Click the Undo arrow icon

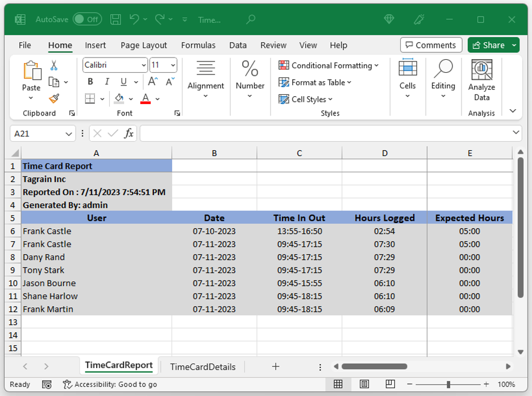[134, 19]
